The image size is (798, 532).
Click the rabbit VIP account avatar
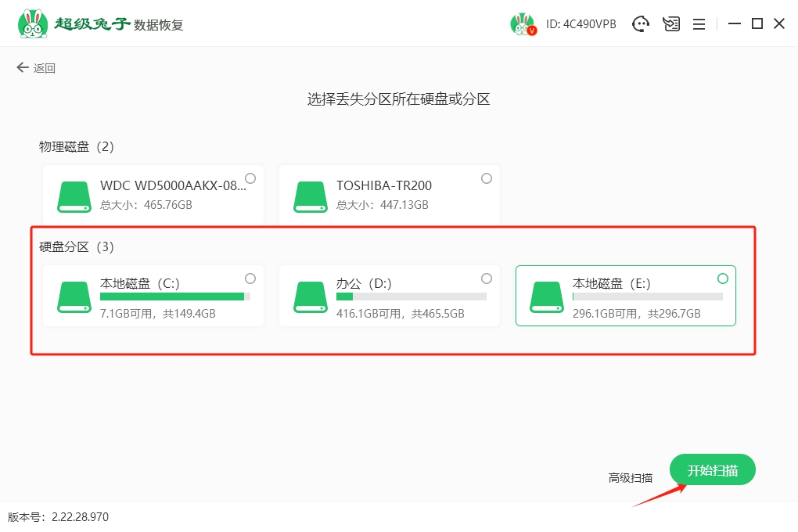pyautogui.click(x=523, y=24)
